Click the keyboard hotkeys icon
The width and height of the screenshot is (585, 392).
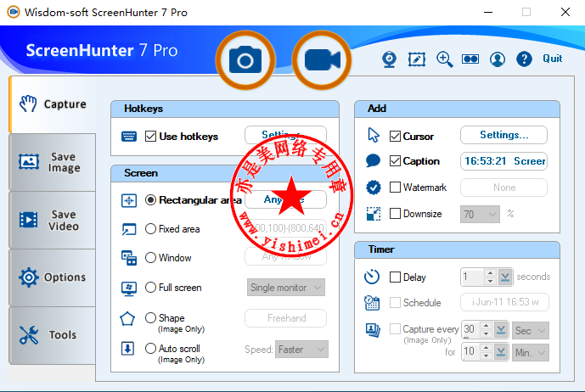coord(129,137)
